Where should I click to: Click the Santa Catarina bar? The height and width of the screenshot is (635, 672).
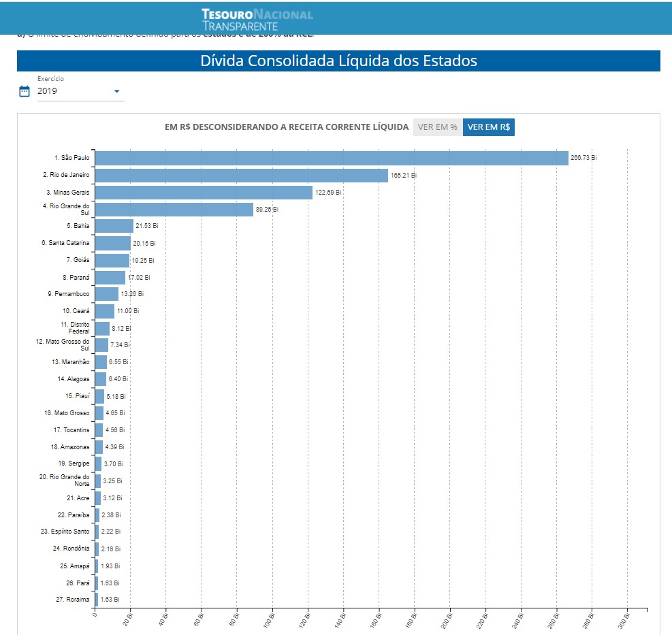[112, 243]
